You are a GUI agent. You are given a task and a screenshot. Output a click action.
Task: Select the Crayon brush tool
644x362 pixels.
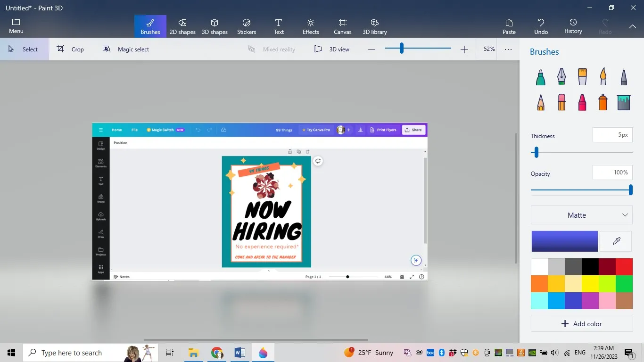582,102
